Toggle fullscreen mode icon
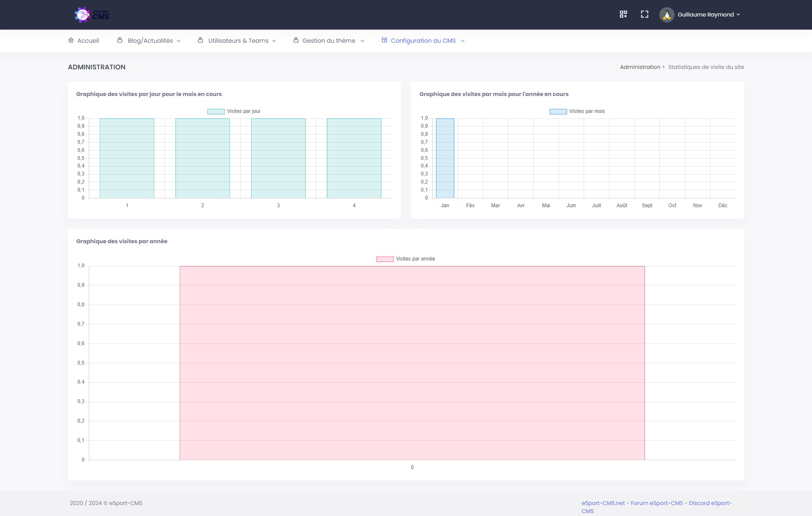812x516 pixels. click(x=645, y=14)
